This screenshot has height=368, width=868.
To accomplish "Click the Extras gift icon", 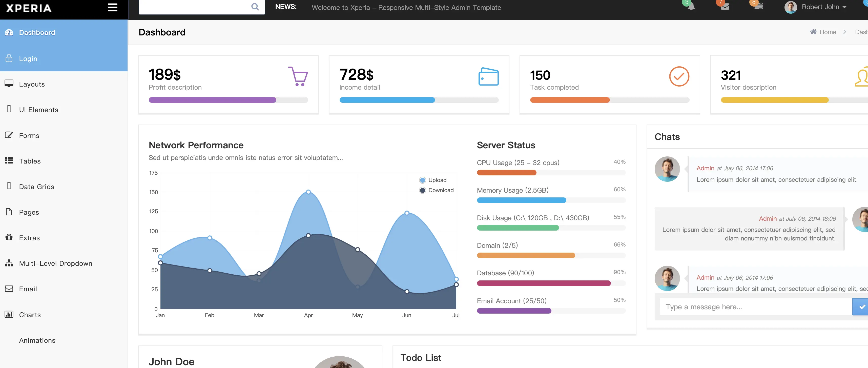I will (x=9, y=237).
